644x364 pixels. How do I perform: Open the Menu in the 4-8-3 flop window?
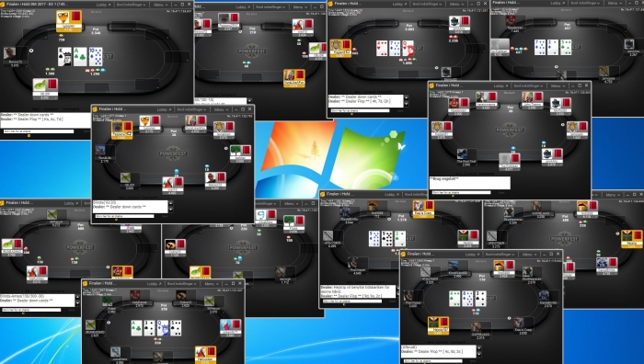529,255
